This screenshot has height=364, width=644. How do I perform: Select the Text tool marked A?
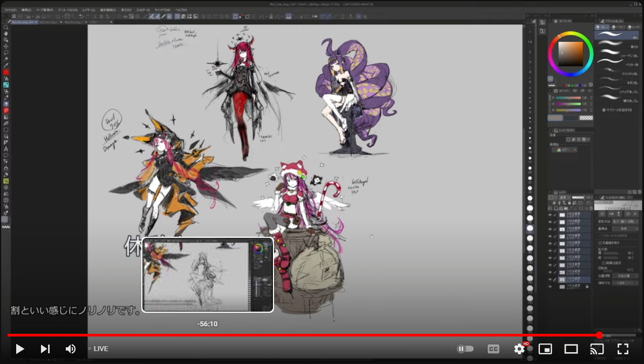click(x=6, y=149)
